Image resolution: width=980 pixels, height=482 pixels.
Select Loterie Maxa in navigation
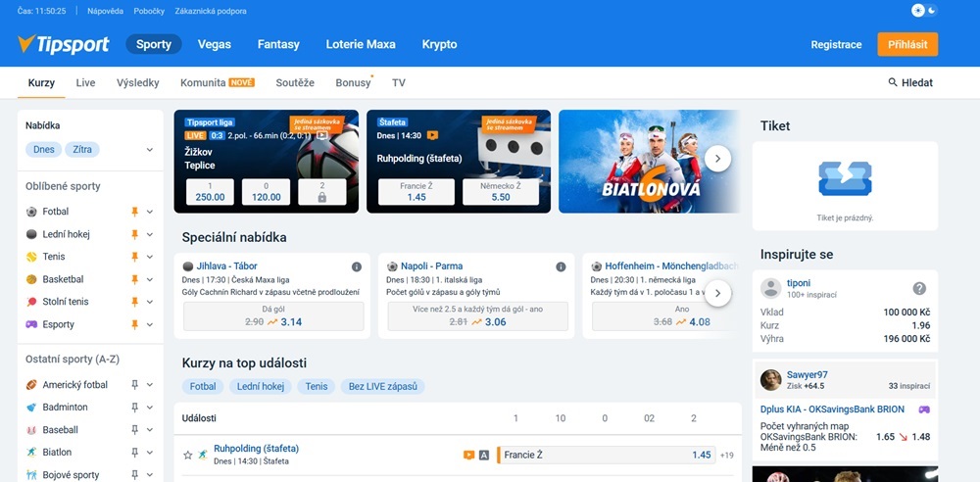[361, 44]
